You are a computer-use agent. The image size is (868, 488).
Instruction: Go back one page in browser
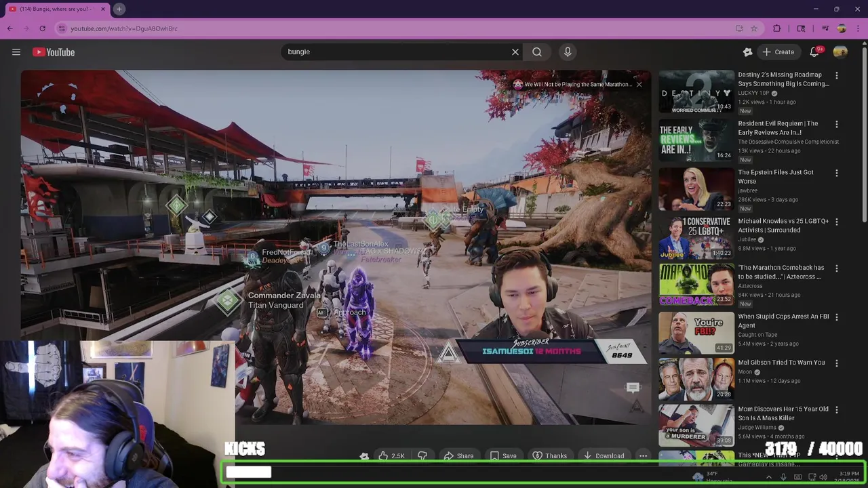(10, 28)
